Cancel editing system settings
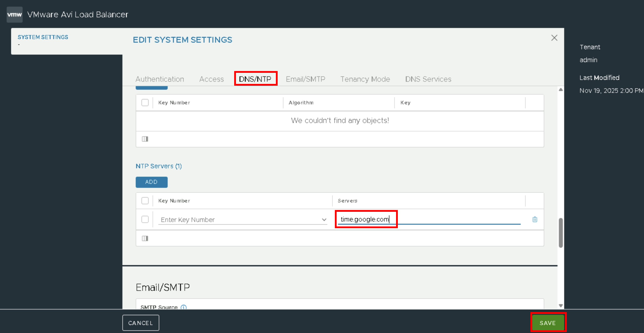The image size is (644, 333). coord(141,323)
